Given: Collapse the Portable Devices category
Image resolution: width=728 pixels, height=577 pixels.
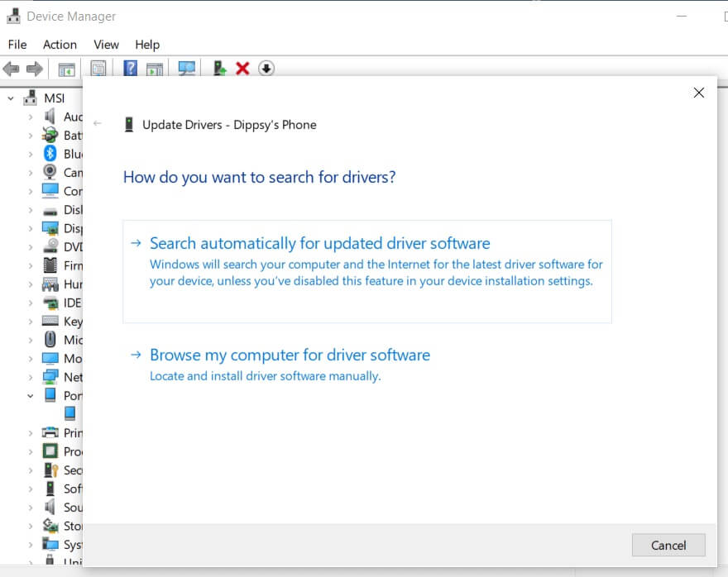Looking at the screenshot, I should [x=31, y=396].
